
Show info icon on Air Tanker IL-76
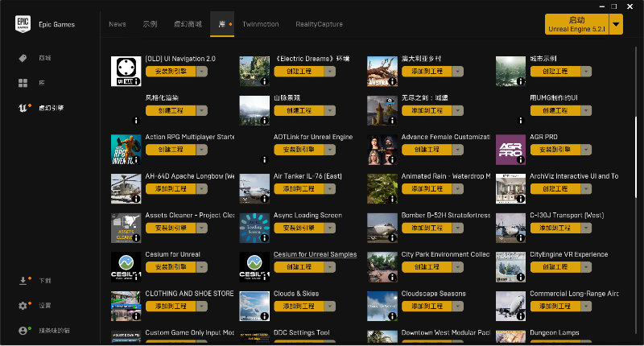point(265,199)
